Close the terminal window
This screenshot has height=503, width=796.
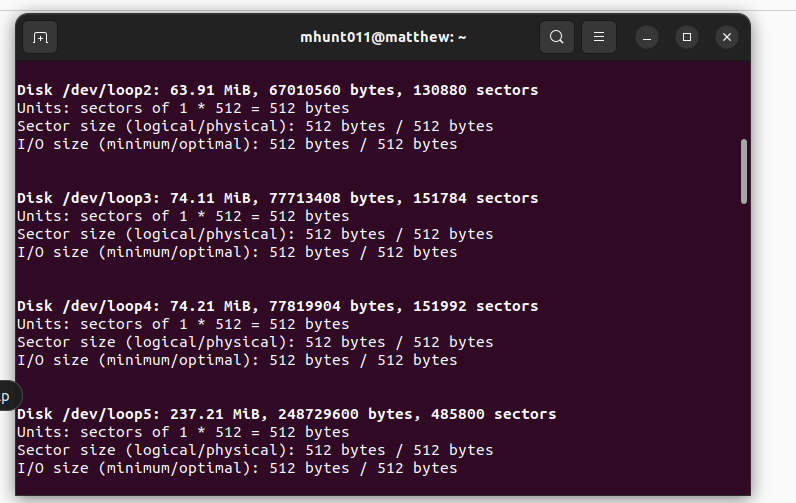click(727, 38)
